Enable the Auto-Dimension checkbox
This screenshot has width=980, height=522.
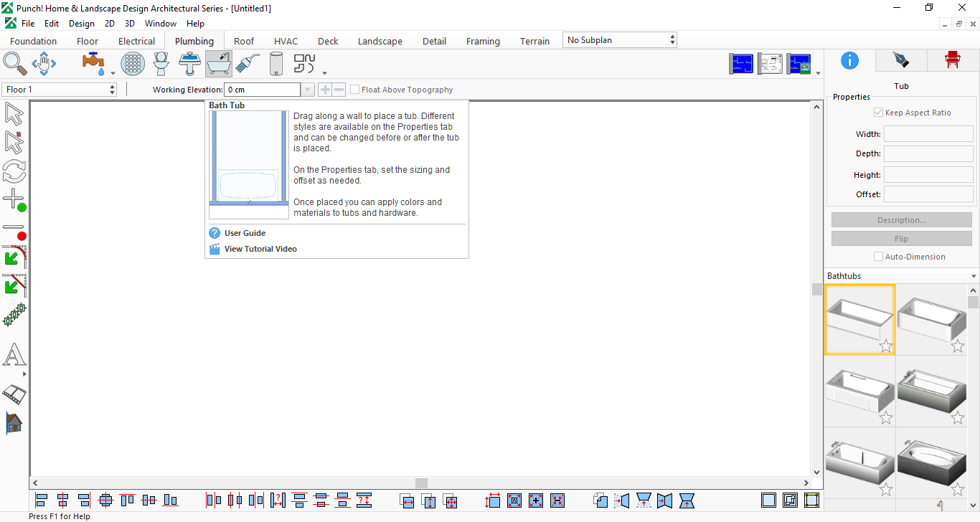(x=878, y=257)
